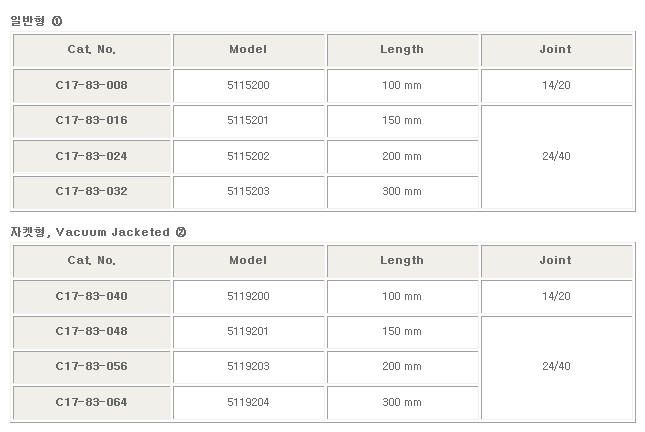
Task: Click the 14/20 joint cell in the first table
Action: [556, 86]
